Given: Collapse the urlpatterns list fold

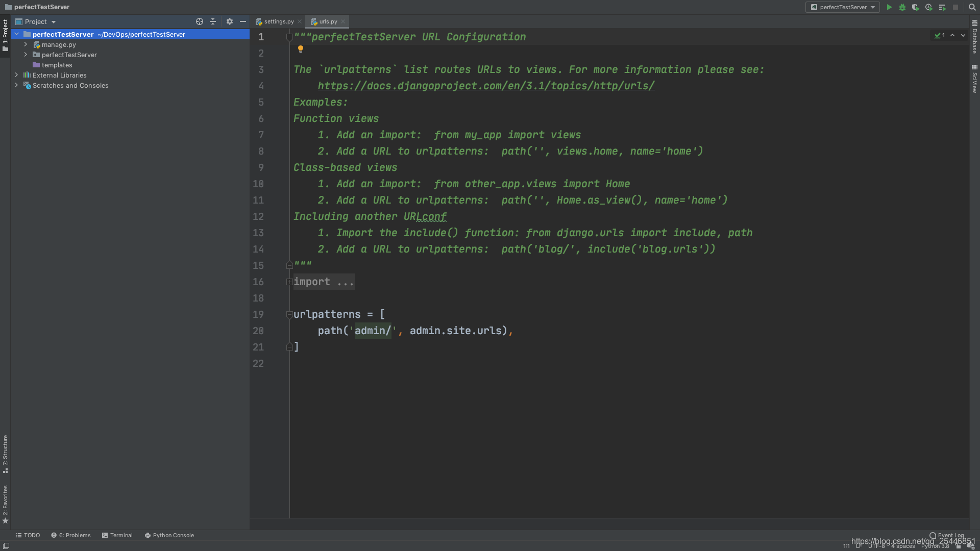Looking at the screenshot, I should (x=289, y=314).
